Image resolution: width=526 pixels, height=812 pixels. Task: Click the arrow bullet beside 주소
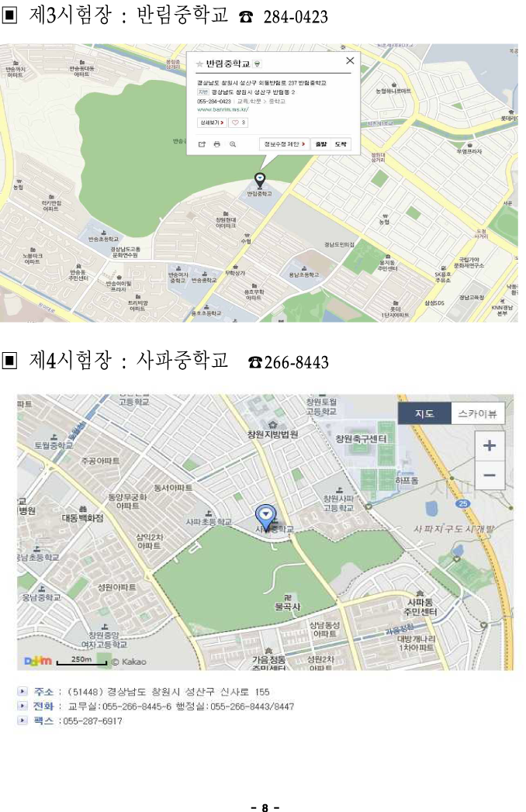pos(22,691)
